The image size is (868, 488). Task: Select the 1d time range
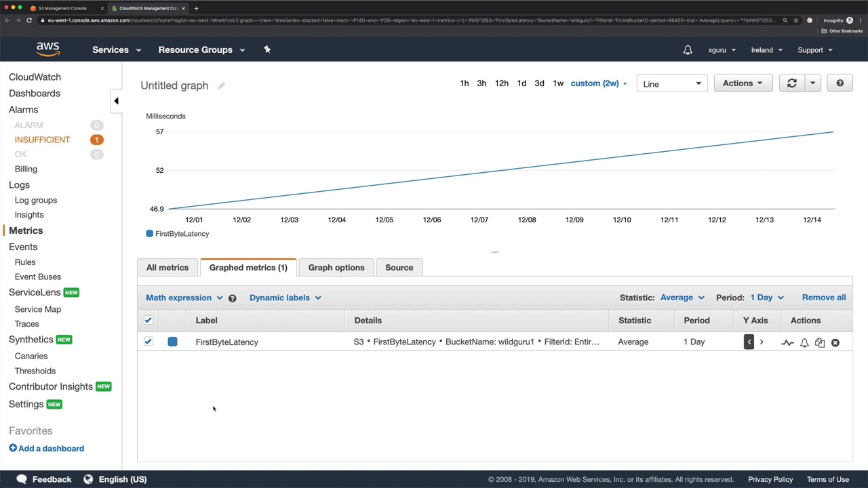point(521,83)
